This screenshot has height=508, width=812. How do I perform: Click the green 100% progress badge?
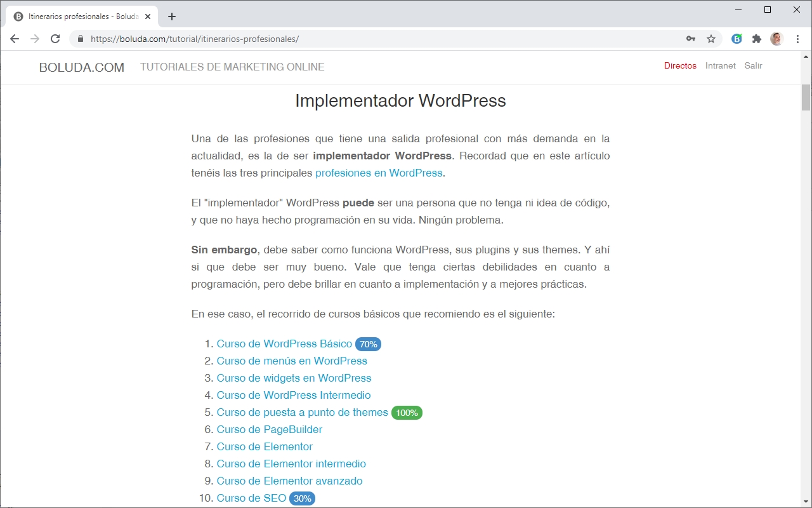point(407,413)
